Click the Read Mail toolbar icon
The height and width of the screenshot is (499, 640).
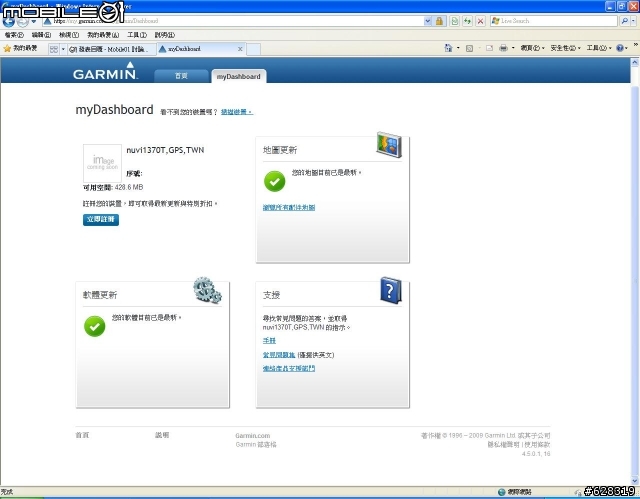(489, 48)
